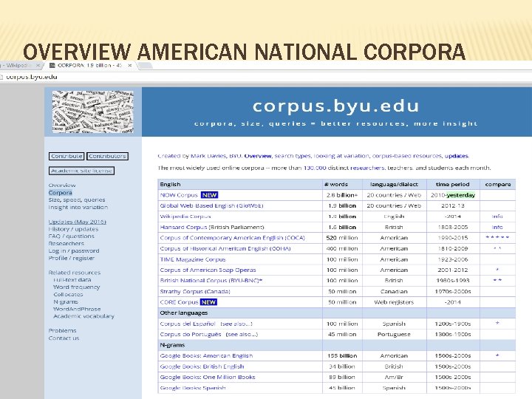Open British National Corpus (BYU-BNC)
This screenshot has height=399, width=532.
[211, 281]
